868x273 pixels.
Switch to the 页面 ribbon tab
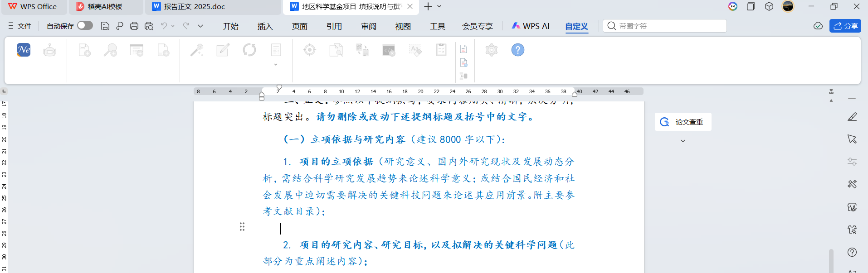click(x=299, y=26)
